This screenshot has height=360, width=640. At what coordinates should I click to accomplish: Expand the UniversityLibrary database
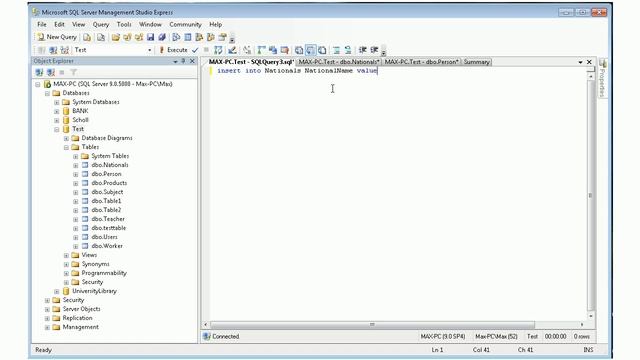(57, 291)
